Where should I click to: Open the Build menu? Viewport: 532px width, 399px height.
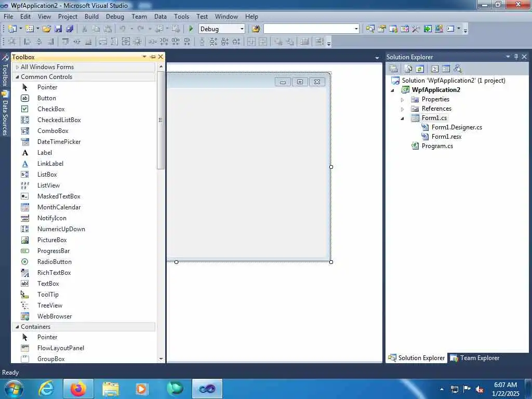(91, 17)
